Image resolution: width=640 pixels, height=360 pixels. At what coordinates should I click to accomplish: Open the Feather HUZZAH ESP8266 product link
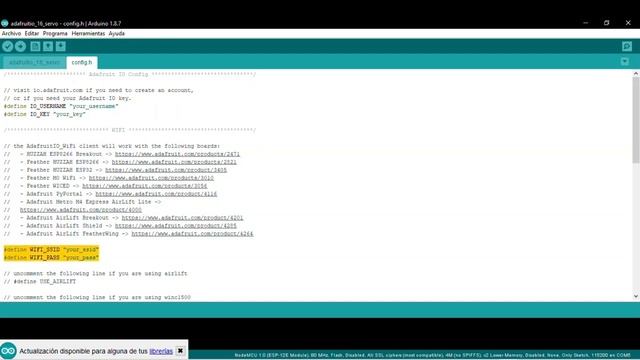pos(174,162)
